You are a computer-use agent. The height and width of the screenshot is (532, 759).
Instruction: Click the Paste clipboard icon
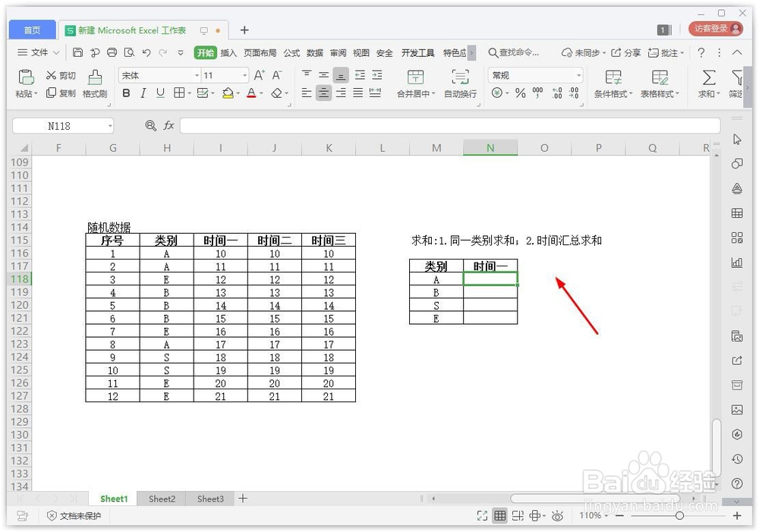point(26,77)
